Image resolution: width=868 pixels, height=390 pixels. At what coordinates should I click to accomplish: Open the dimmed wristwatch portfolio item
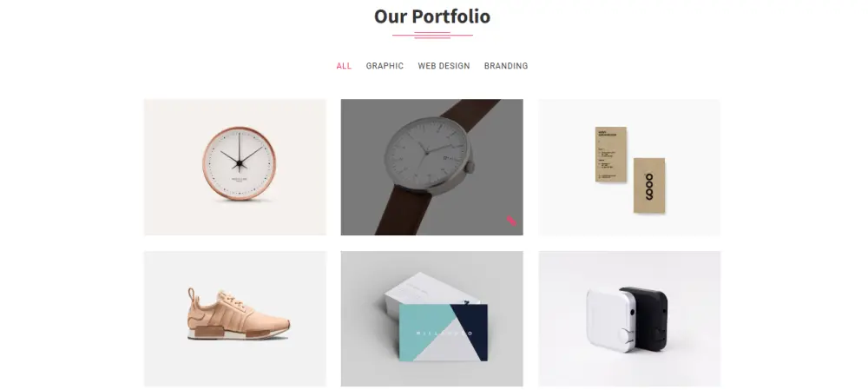click(x=431, y=168)
